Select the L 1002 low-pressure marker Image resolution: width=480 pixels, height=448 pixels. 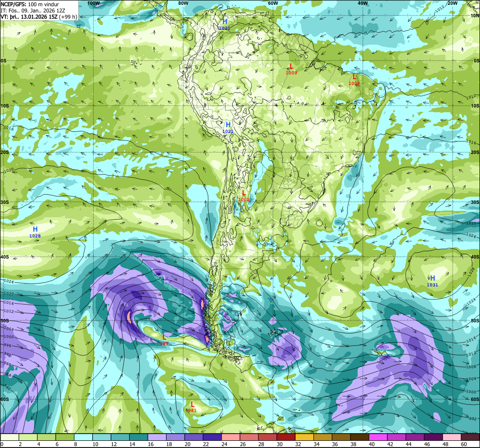pos(244,196)
